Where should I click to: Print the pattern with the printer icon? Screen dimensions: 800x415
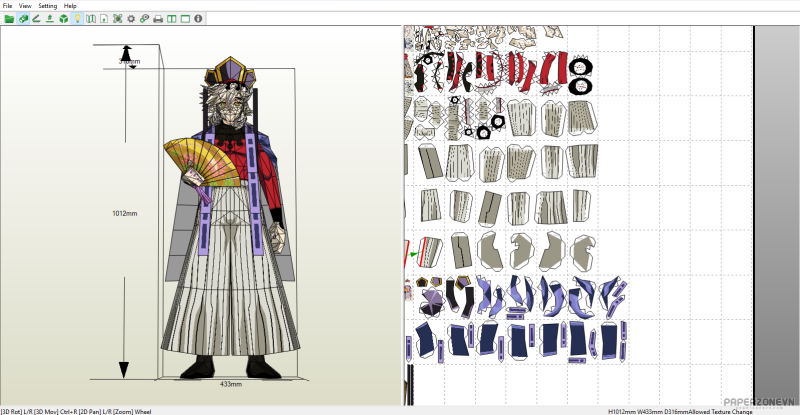click(158, 18)
